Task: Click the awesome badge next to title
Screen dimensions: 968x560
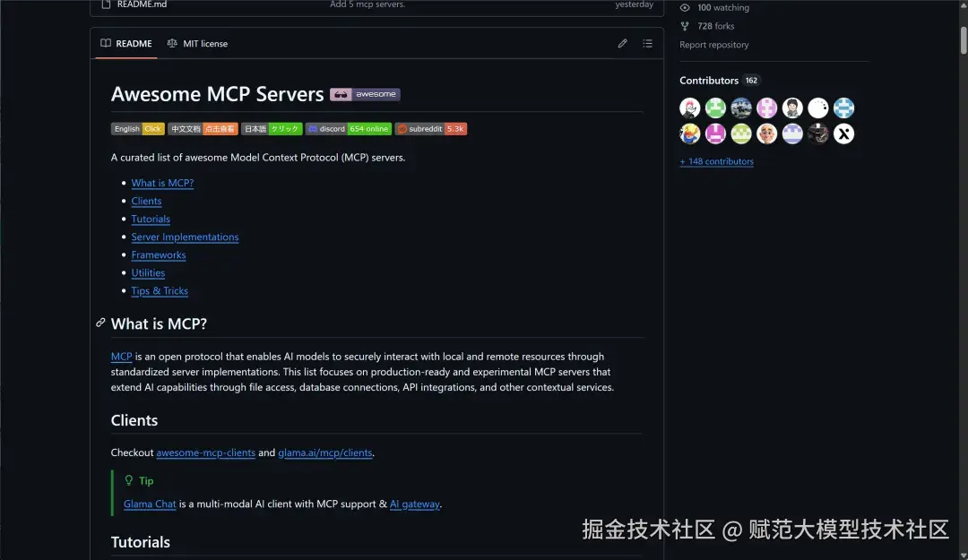Action: pos(365,94)
